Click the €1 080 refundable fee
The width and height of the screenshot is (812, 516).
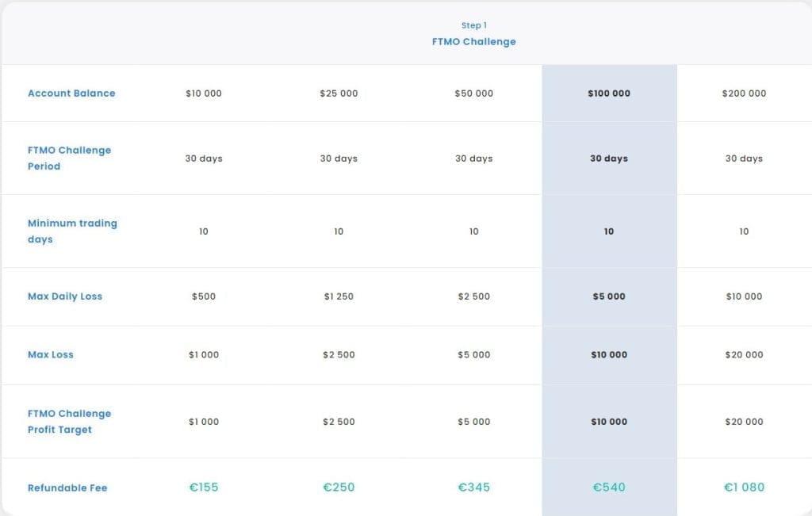[744, 487]
